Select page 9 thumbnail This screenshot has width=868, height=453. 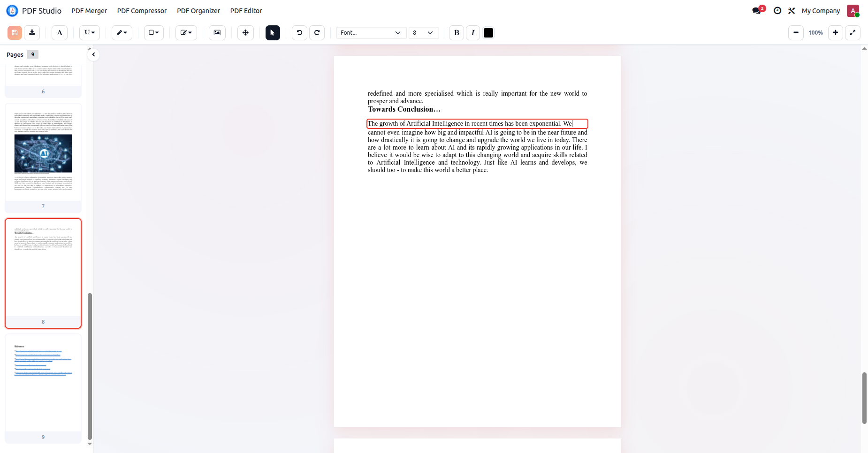click(x=43, y=389)
